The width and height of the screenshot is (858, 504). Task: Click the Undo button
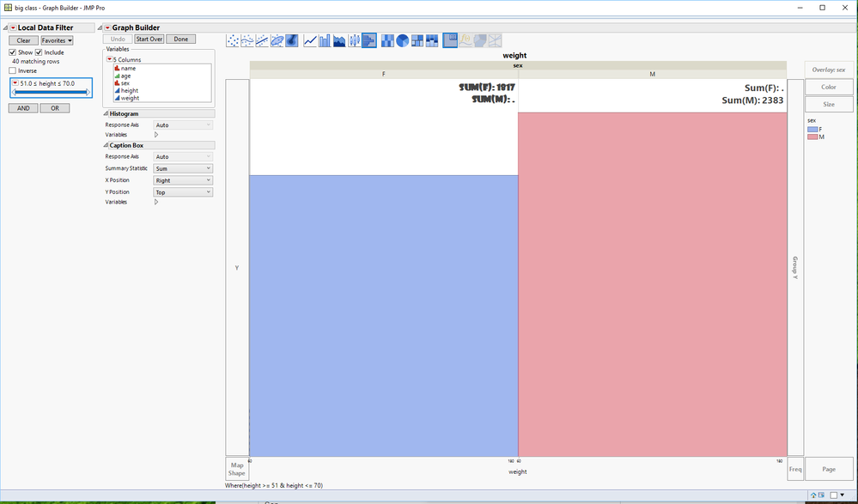pyautogui.click(x=118, y=39)
